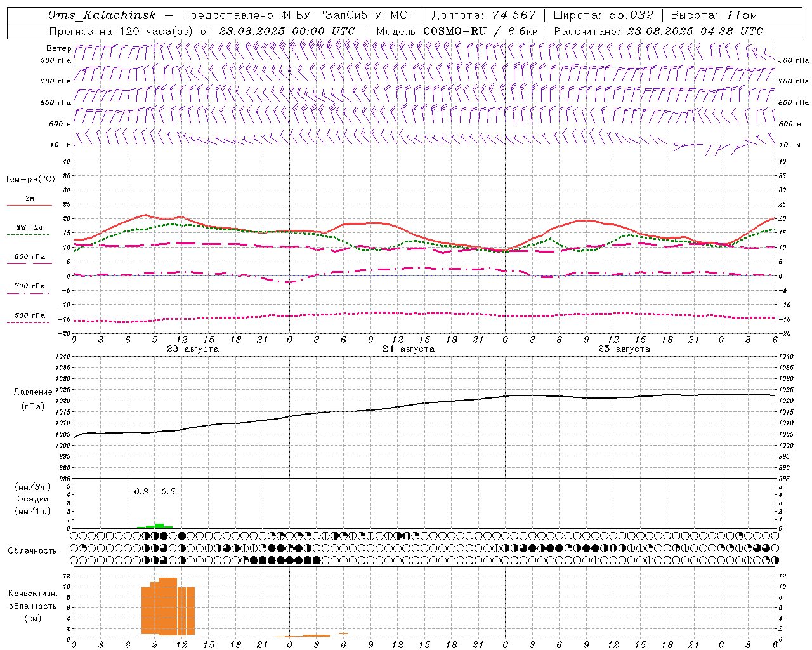
Task: Click the calm wind circle symbol at 10 м
Action: [x=676, y=145]
